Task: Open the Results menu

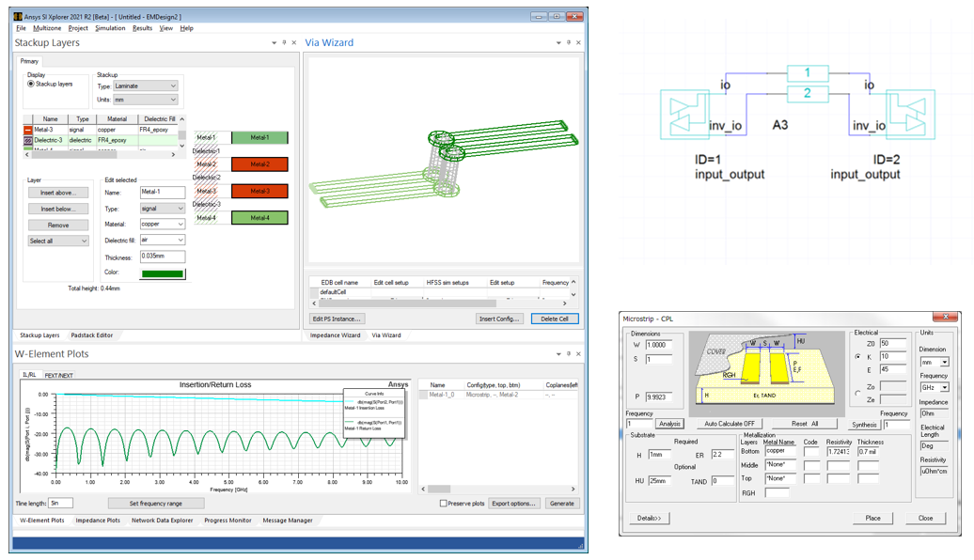Action: pyautogui.click(x=142, y=28)
